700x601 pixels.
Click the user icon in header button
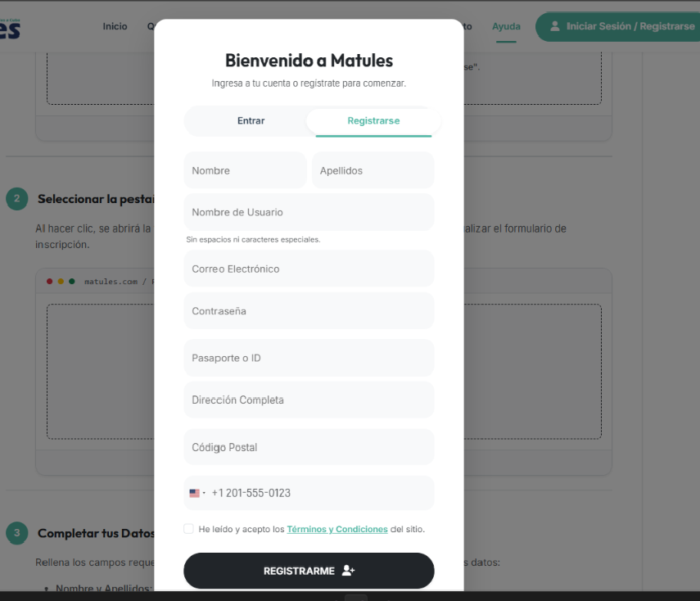[x=555, y=26]
